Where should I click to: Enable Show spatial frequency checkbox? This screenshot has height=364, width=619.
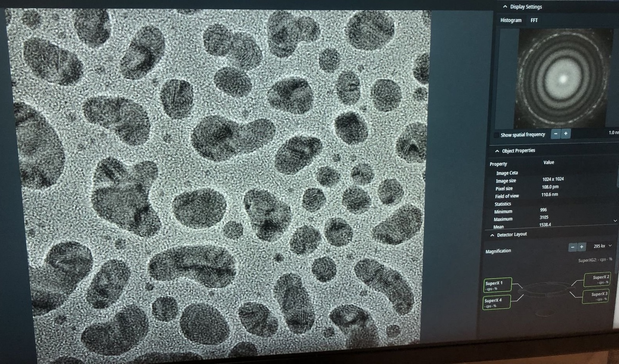[x=497, y=135]
